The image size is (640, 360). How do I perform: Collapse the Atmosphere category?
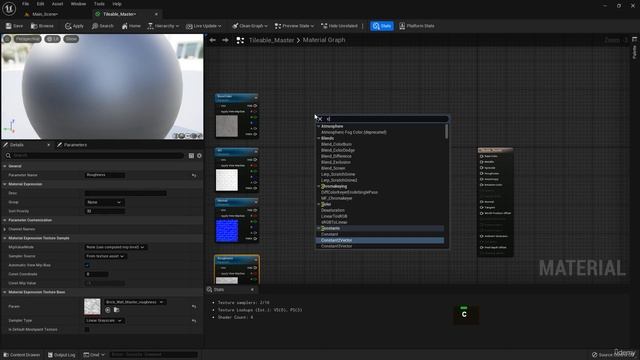[319, 127]
